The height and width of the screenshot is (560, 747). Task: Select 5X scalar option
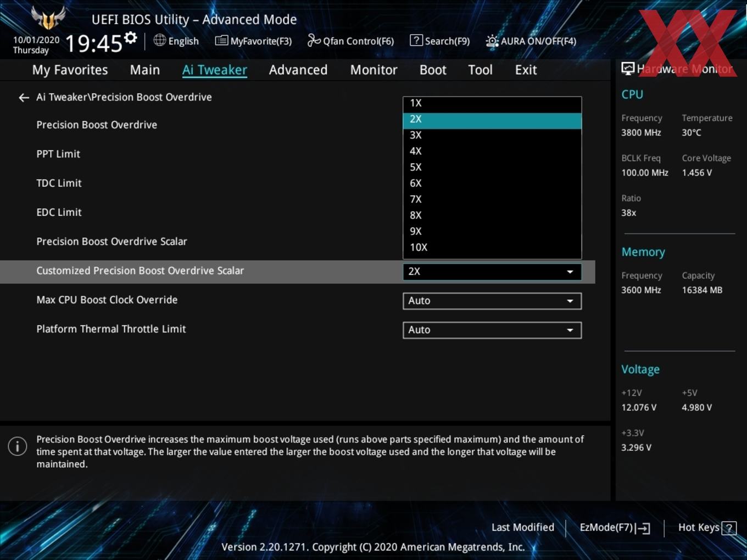(x=492, y=167)
